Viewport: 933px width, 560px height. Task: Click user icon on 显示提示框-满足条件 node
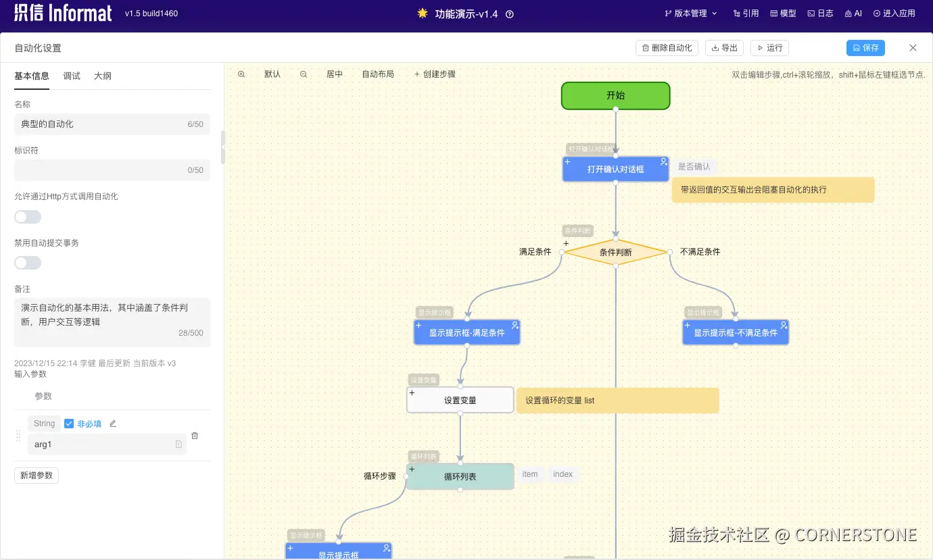(515, 325)
